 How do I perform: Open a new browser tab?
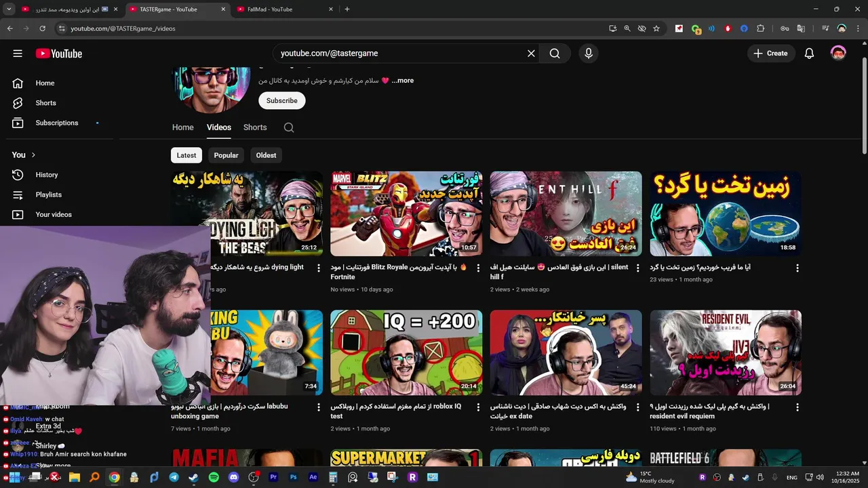tap(347, 9)
